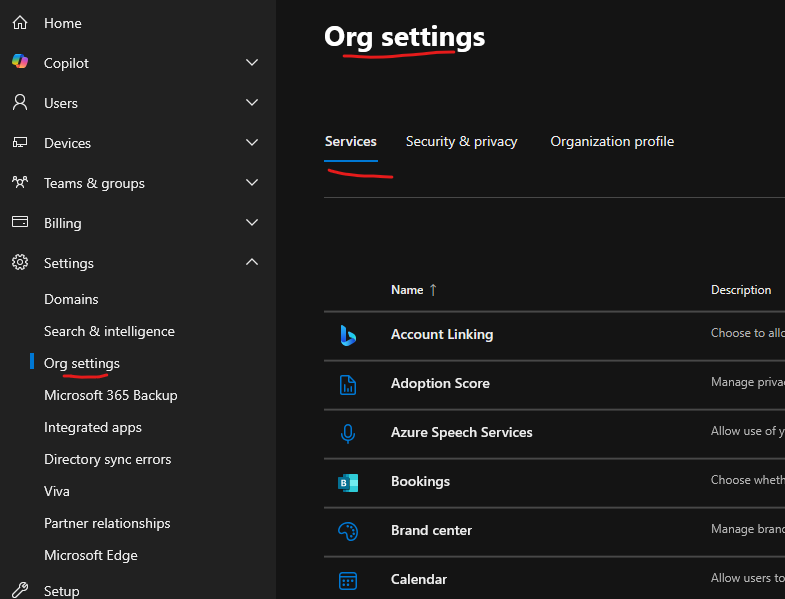The height and width of the screenshot is (599, 785).
Task: Expand the Users menu chevron
Action: click(x=252, y=103)
